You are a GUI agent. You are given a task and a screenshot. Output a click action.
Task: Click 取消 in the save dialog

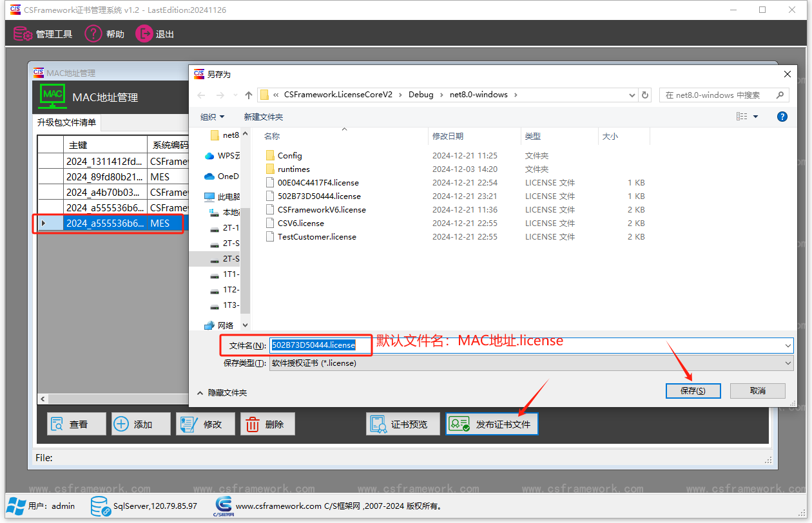pyautogui.click(x=757, y=391)
